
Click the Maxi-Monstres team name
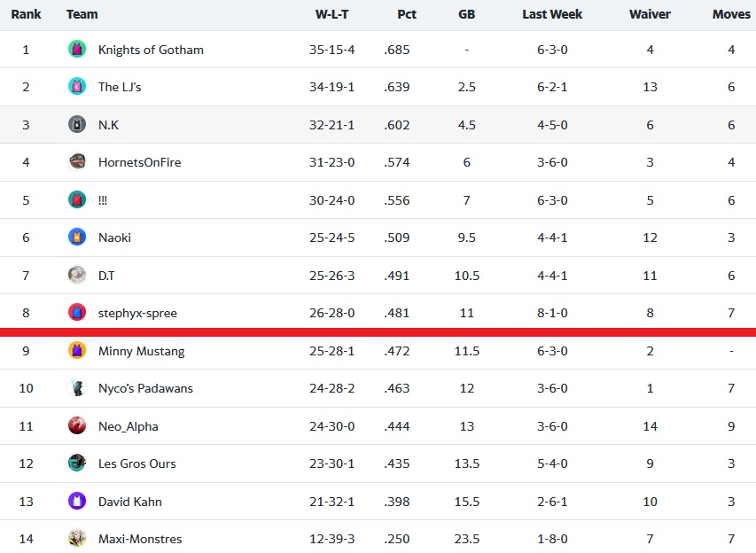pyautogui.click(x=140, y=539)
